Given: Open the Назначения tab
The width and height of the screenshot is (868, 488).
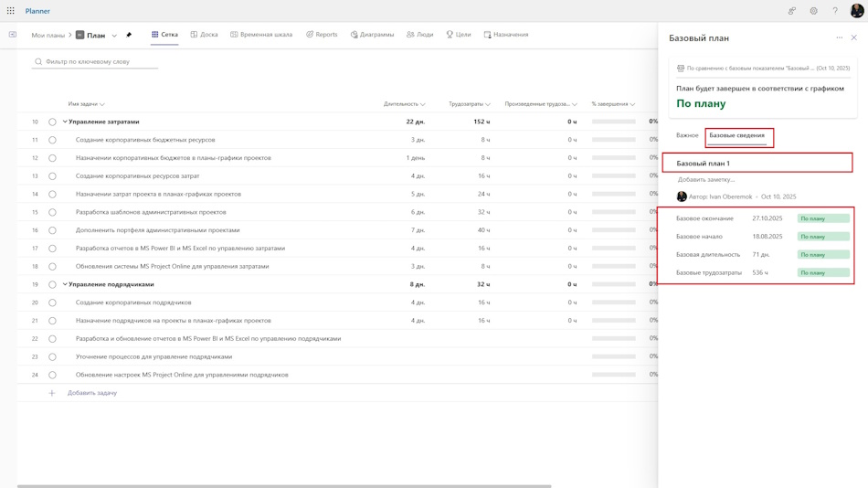Looking at the screenshot, I should click(x=506, y=35).
